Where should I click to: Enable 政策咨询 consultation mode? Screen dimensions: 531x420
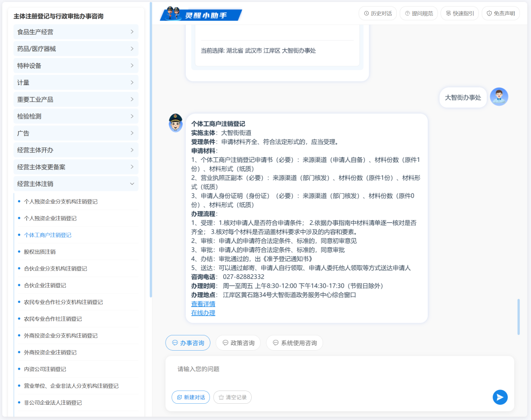tap(238, 343)
